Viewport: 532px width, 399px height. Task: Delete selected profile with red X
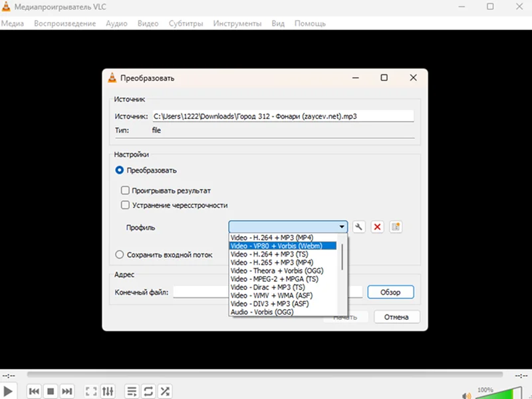coord(377,227)
